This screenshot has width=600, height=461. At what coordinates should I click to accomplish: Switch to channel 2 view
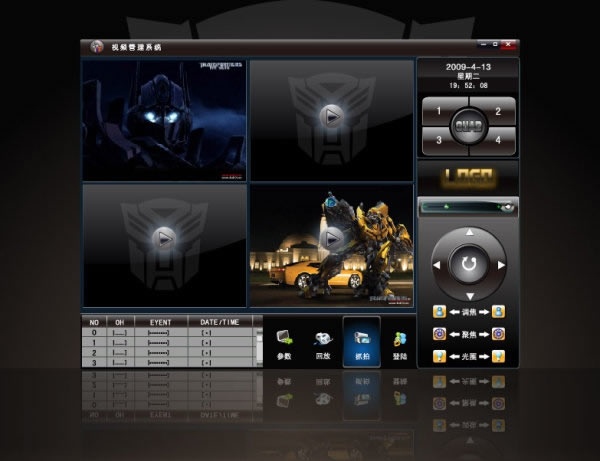(x=497, y=111)
